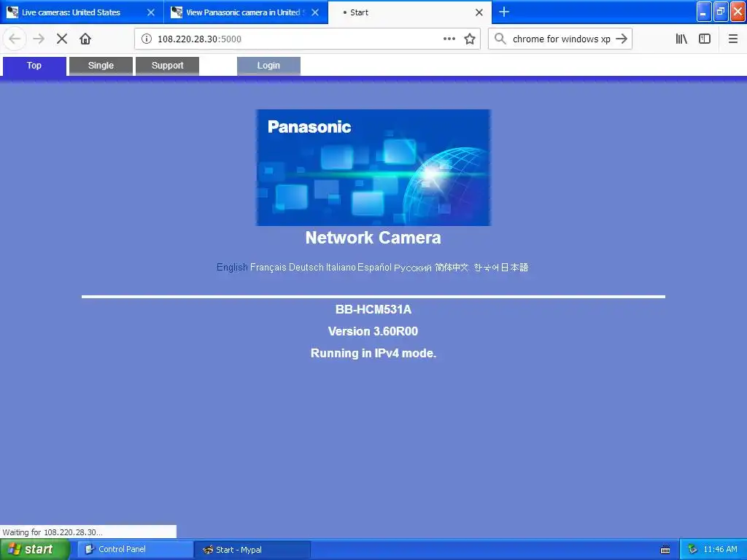
Task: Click the search box with chrome text
Action: point(561,39)
